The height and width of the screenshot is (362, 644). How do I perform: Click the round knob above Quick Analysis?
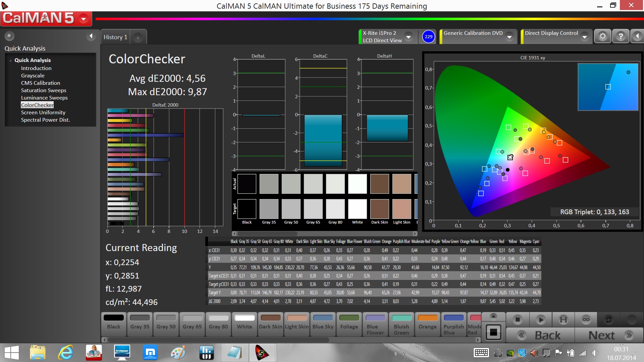tap(9, 36)
